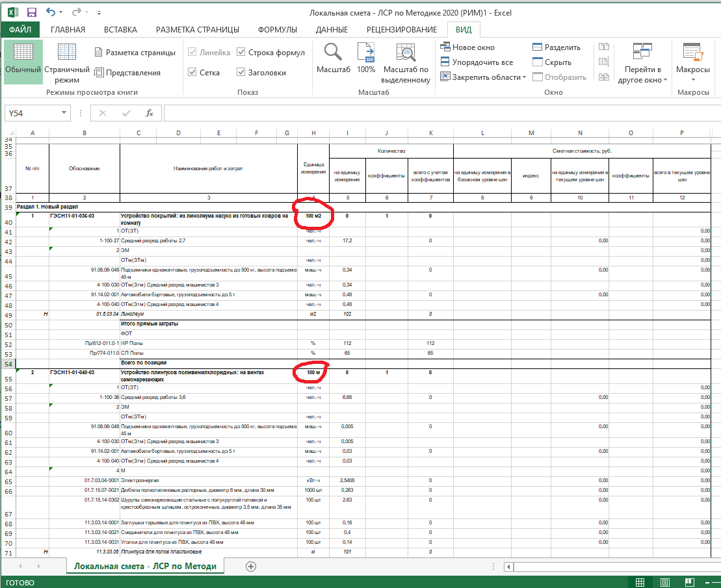
Task: Click the cell reading ГЭСН11-01-040-03
Action: coord(84,376)
